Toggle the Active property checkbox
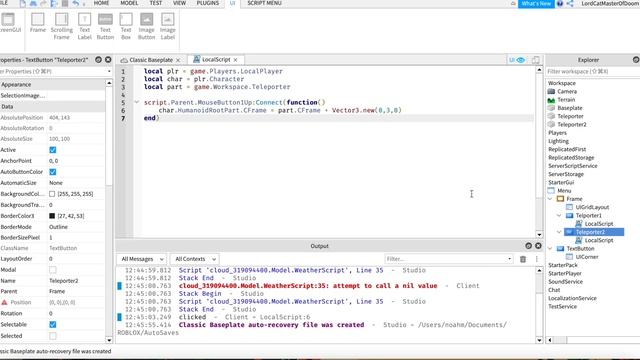Screen dimensions: 640x360 (53, 150)
